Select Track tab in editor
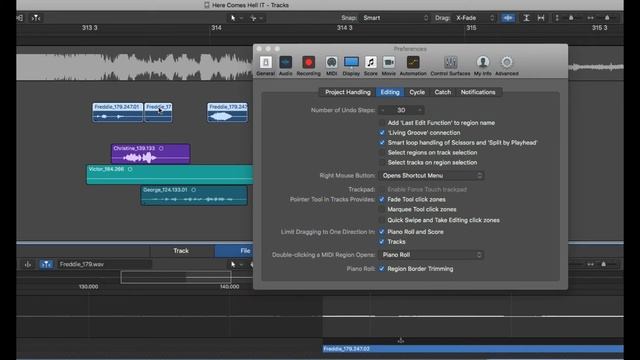Screen dimensions: 640x360 click(181, 251)
